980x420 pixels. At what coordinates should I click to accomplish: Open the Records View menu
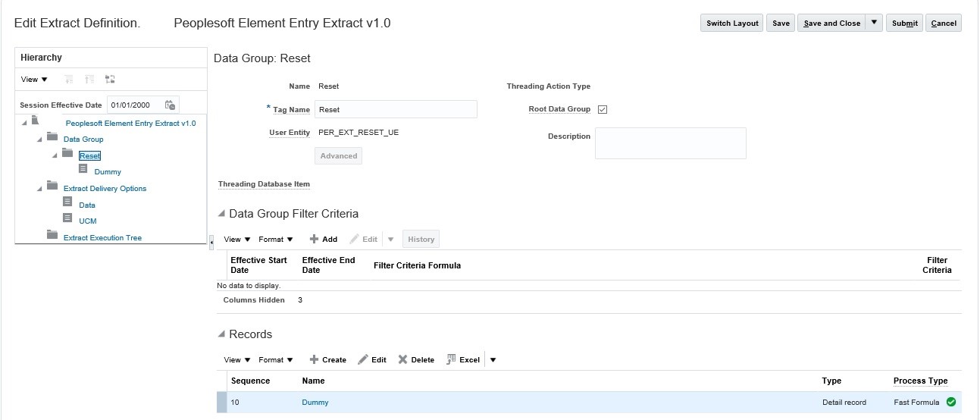237,360
